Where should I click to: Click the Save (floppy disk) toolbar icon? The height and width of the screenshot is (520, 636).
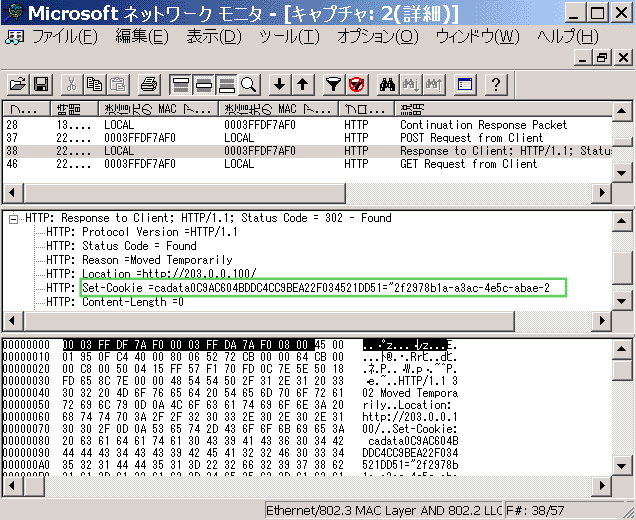pos(41,85)
